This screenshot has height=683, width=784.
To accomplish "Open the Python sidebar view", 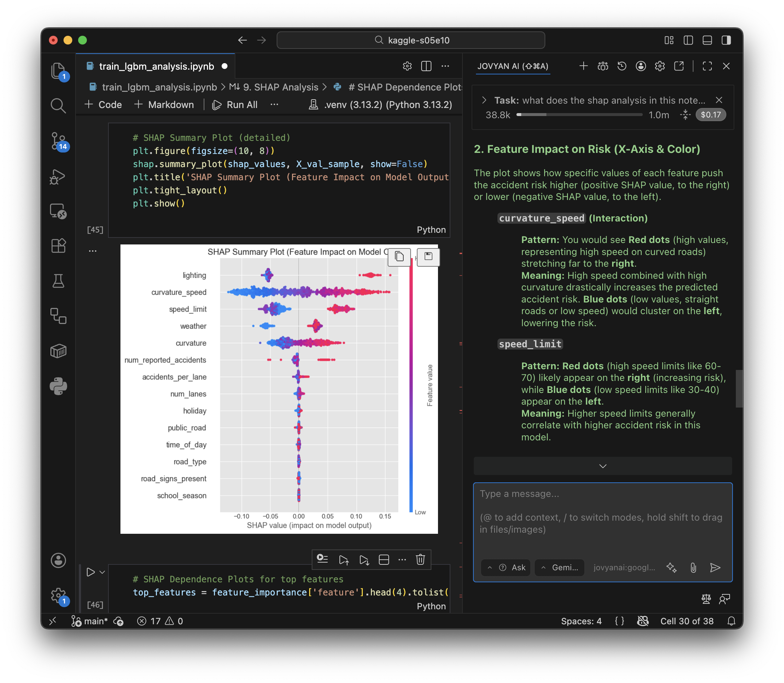I will (x=58, y=386).
